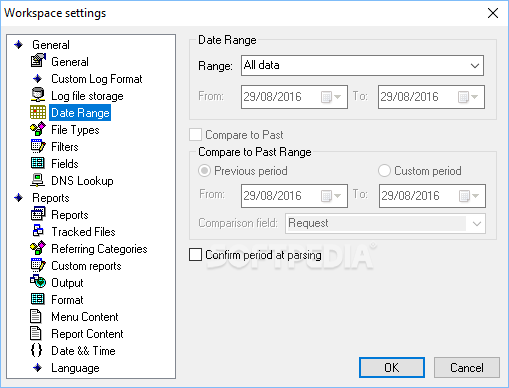The image size is (509, 388).
Task: Click the Date Range To date field
Action: tap(431, 97)
